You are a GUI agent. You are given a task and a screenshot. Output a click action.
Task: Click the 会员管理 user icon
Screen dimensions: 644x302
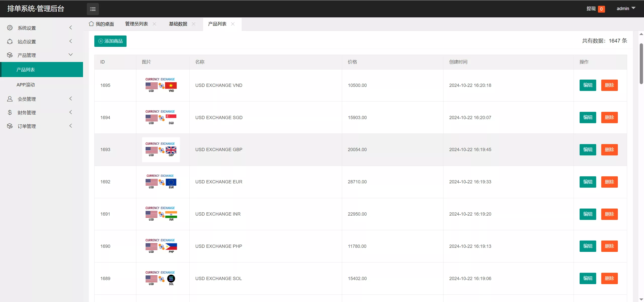[x=10, y=99]
